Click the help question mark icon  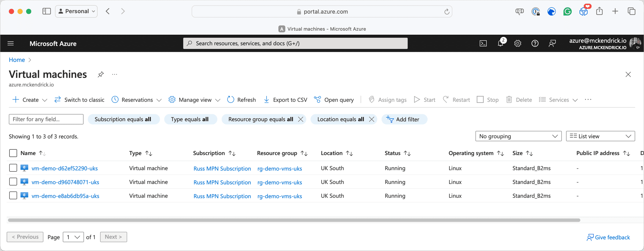(535, 43)
